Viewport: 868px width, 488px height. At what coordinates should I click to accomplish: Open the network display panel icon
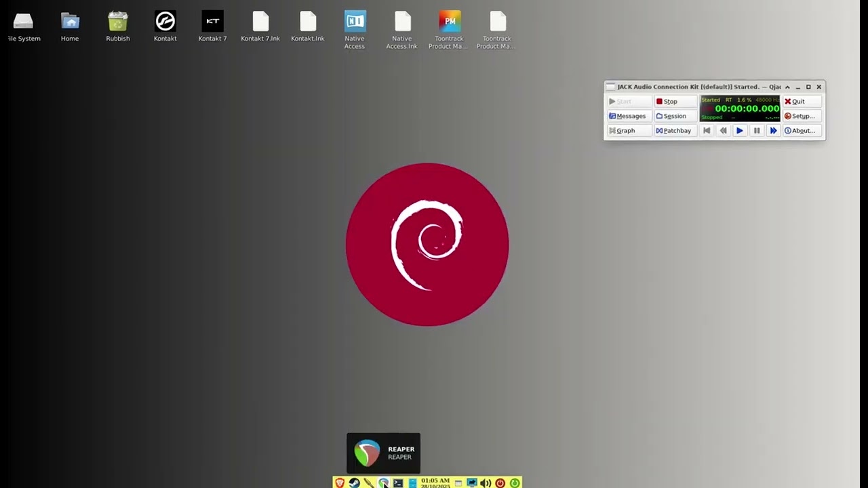click(x=471, y=483)
